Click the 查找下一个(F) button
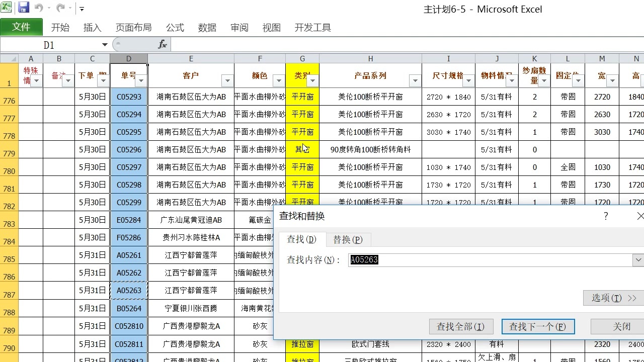 [x=538, y=327]
